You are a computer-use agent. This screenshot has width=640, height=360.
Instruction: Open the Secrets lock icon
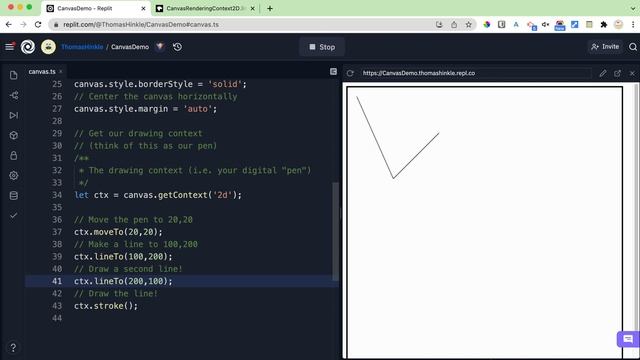(13, 156)
